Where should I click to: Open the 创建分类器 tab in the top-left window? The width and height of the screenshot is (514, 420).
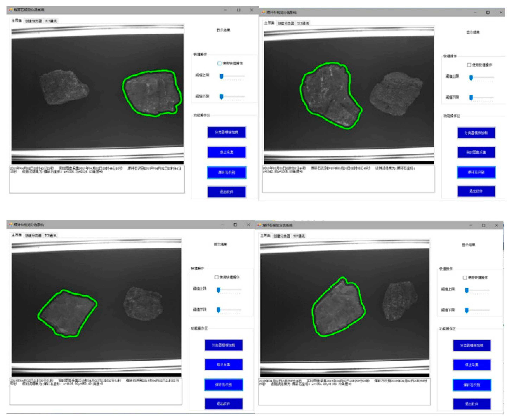pos(33,21)
